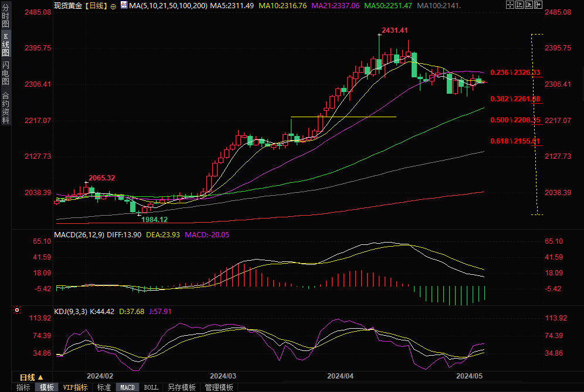Open the VIP指标 tab
584x392 pixels.
(x=75, y=387)
